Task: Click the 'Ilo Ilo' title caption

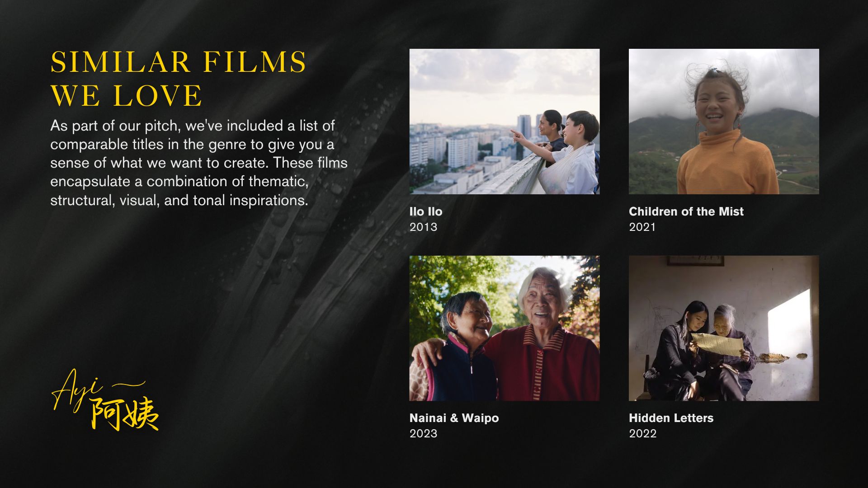Action: [426, 211]
